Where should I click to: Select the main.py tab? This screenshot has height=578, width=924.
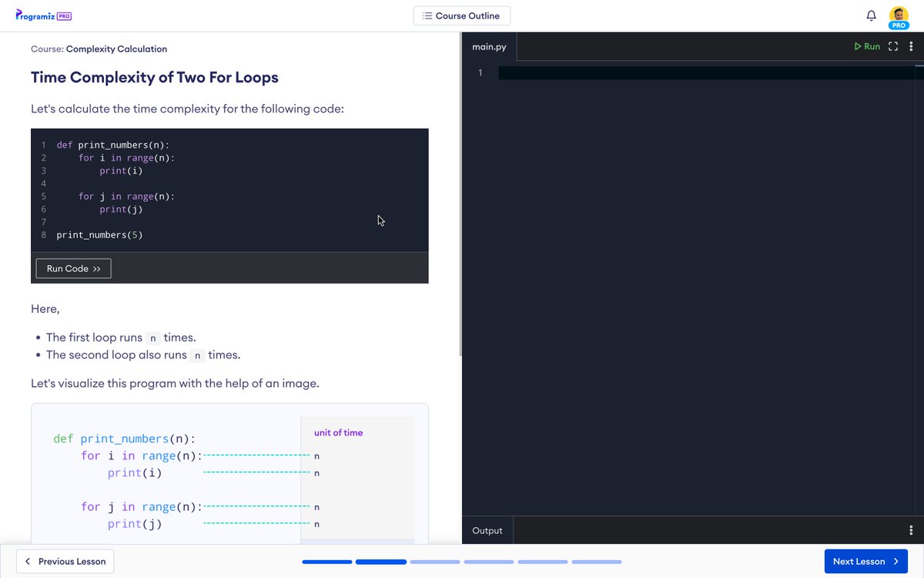click(490, 46)
